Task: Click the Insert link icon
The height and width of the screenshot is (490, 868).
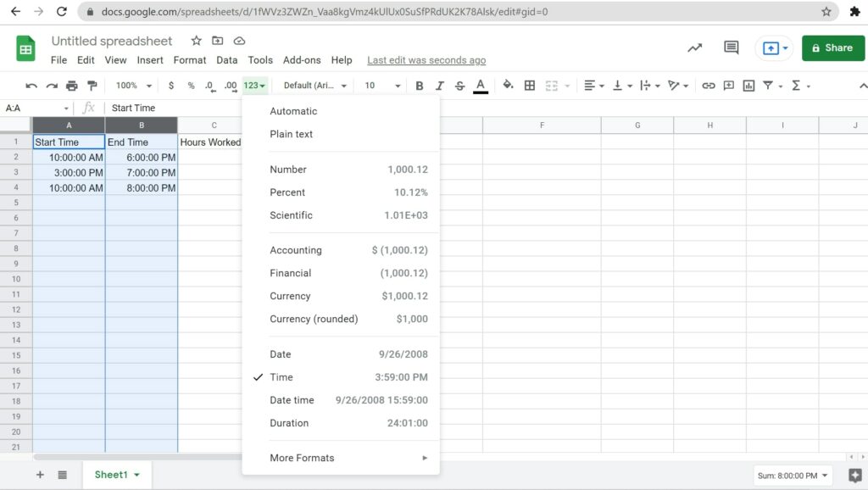Action: pyautogui.click(x=709, y=86)
